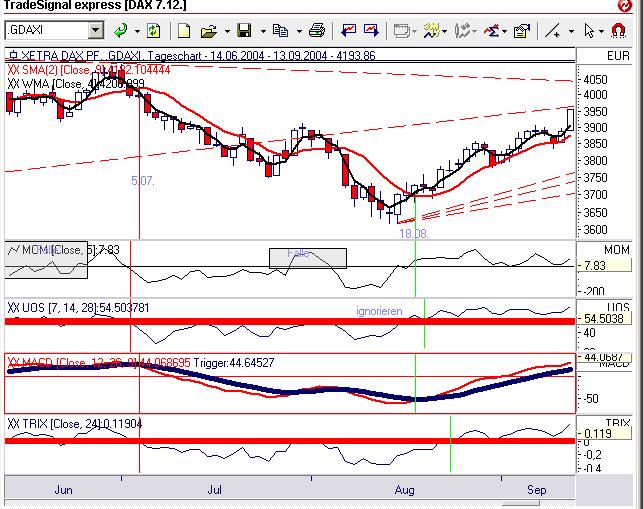The height and width of the screenshot is (509, 644).
Task: Open the properties checklist icon
Action: click(x=522, y=31)
